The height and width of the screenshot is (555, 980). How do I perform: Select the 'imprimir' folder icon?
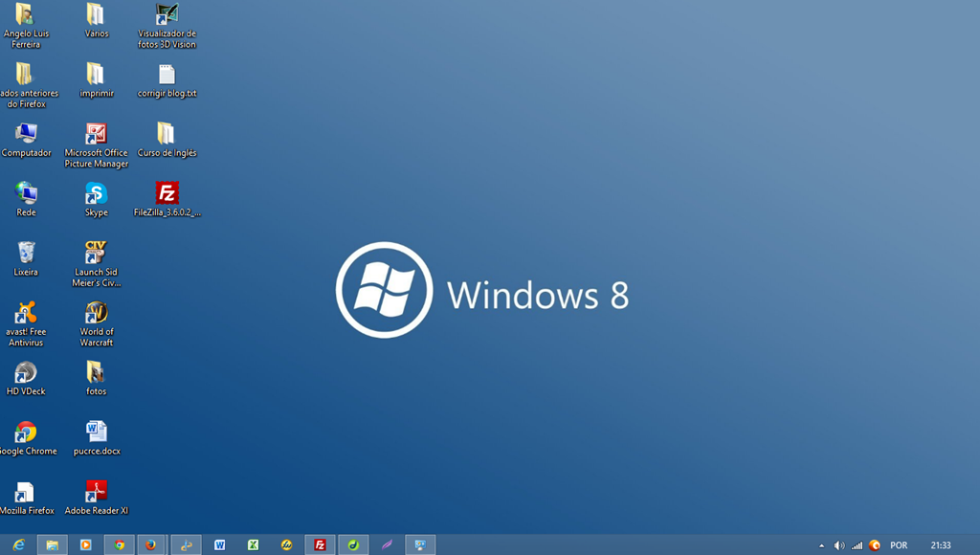point(97,80)
